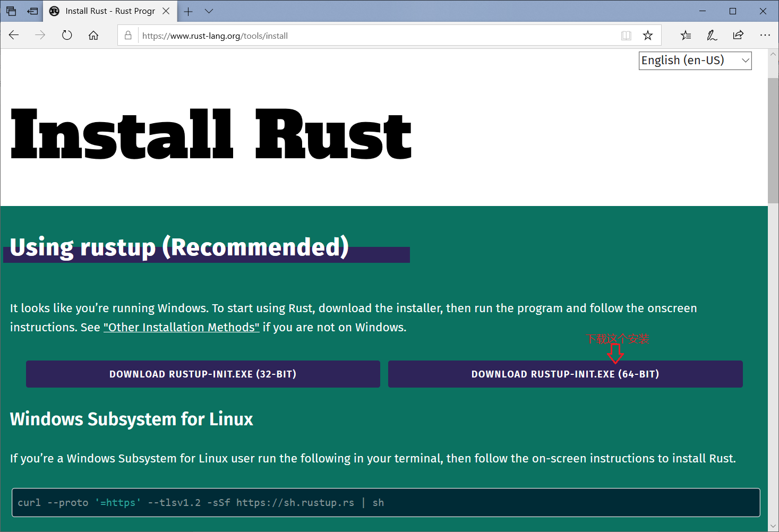
Task: Click the site security lock indicator
Action: 127,35
